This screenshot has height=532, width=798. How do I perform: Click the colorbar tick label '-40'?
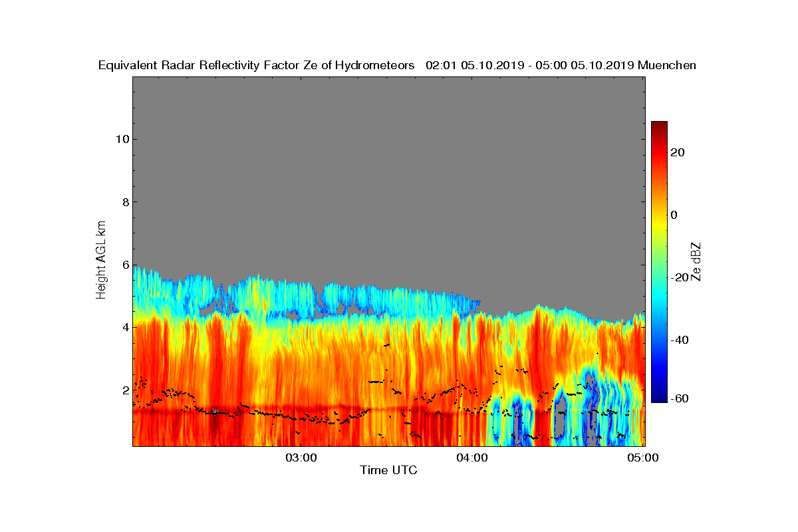coord(680,340)
